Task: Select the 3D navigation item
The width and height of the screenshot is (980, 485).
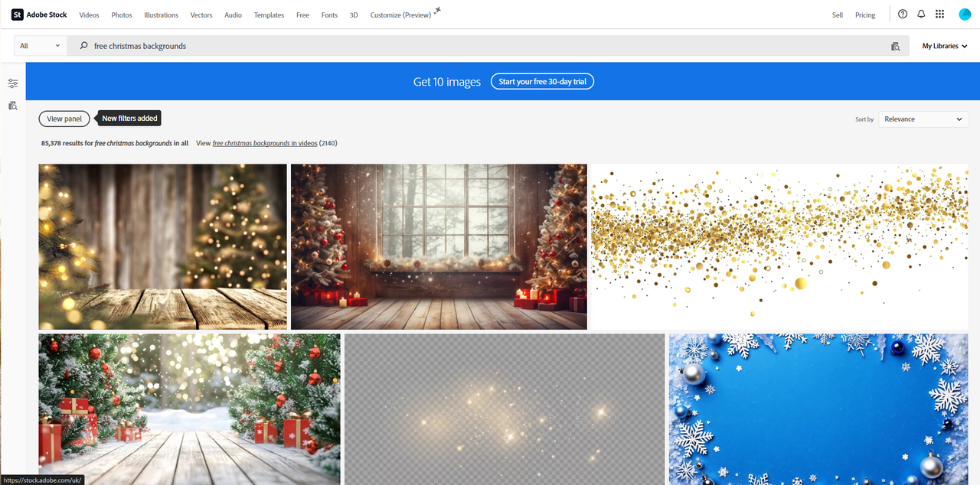Action: (353, 14)
